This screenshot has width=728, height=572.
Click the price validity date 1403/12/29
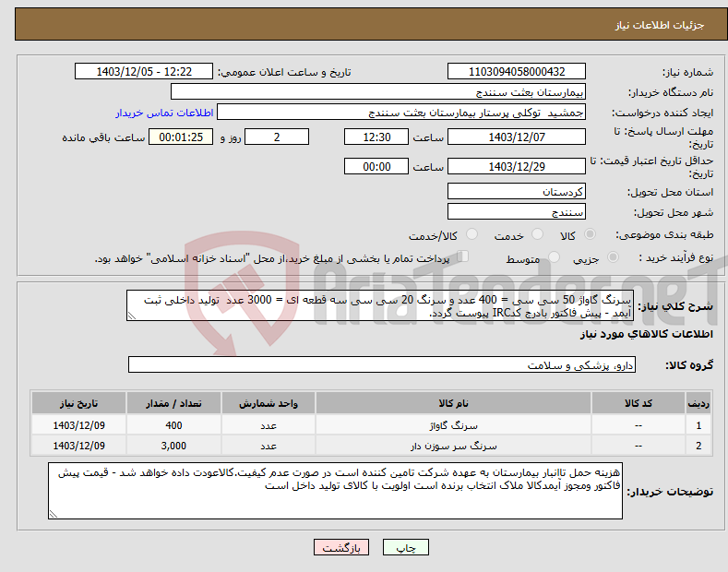(x=517, y=166)
